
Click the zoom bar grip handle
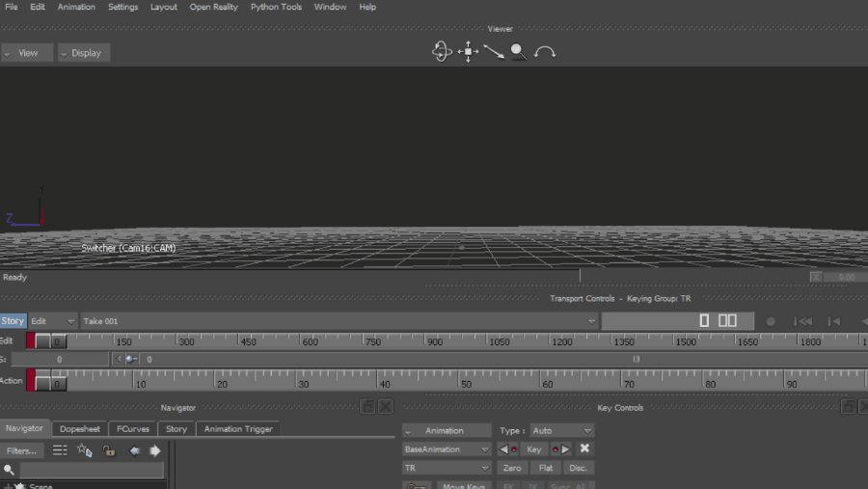(637, 359)
